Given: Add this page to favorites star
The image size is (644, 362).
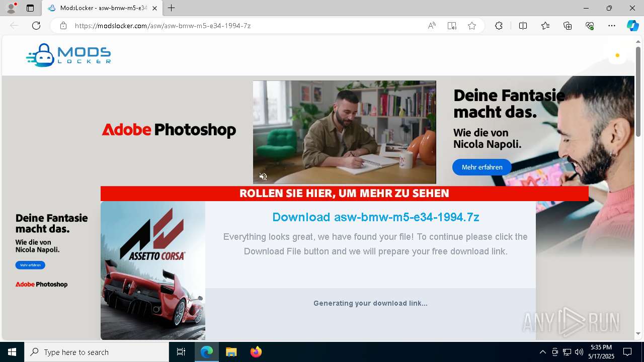Looking at the screenshot, I should click(x=472, y=26).
